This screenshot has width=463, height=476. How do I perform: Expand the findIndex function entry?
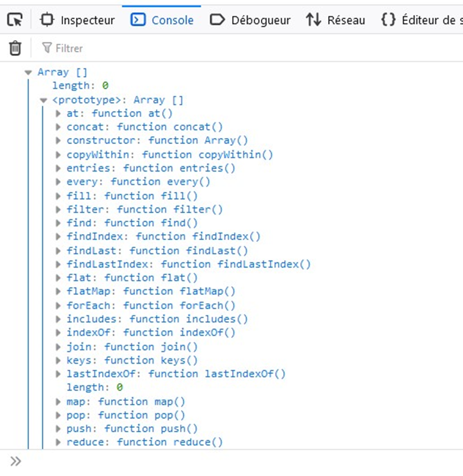(x=58, y=236)
